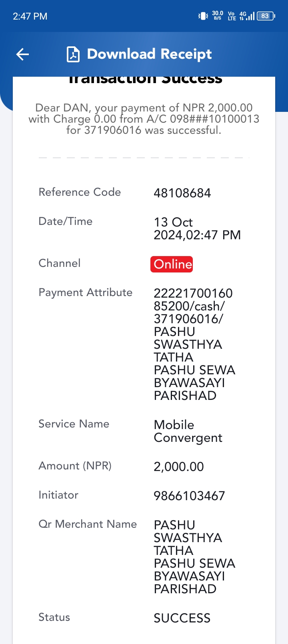Screen dimensions: 288x644
Task: Tap the back arrow icon
Action: pyautogui.click(x=22, y=54)
